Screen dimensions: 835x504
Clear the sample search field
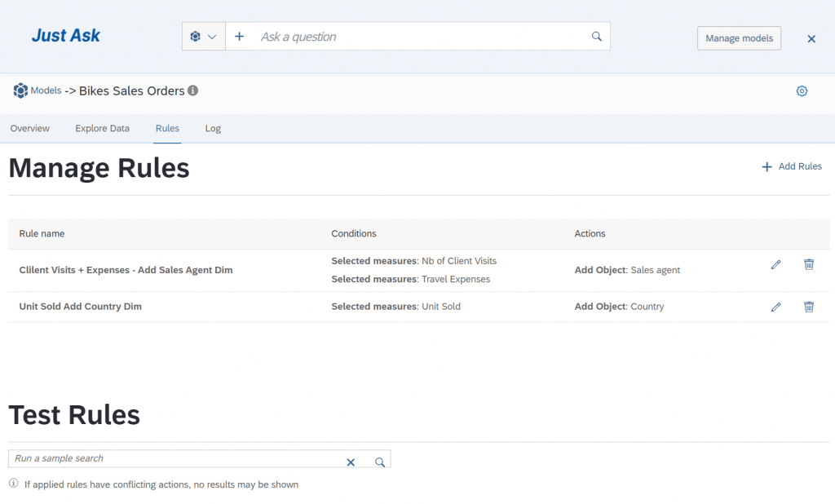point(351,462)
